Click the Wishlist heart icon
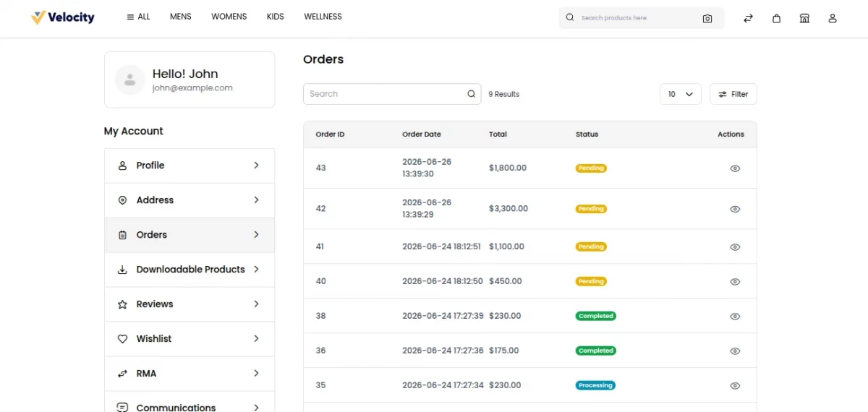This screenshot has height=412, width=868. [122, 339]
